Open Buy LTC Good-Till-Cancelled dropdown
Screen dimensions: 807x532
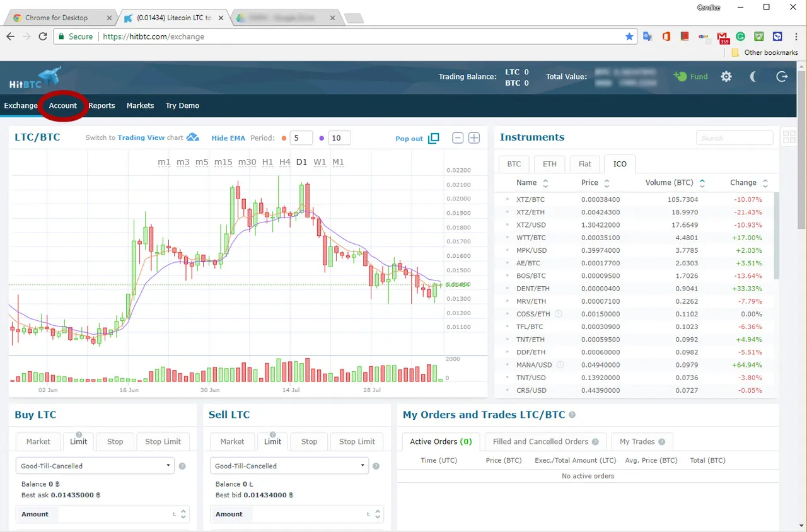point(95,466)
